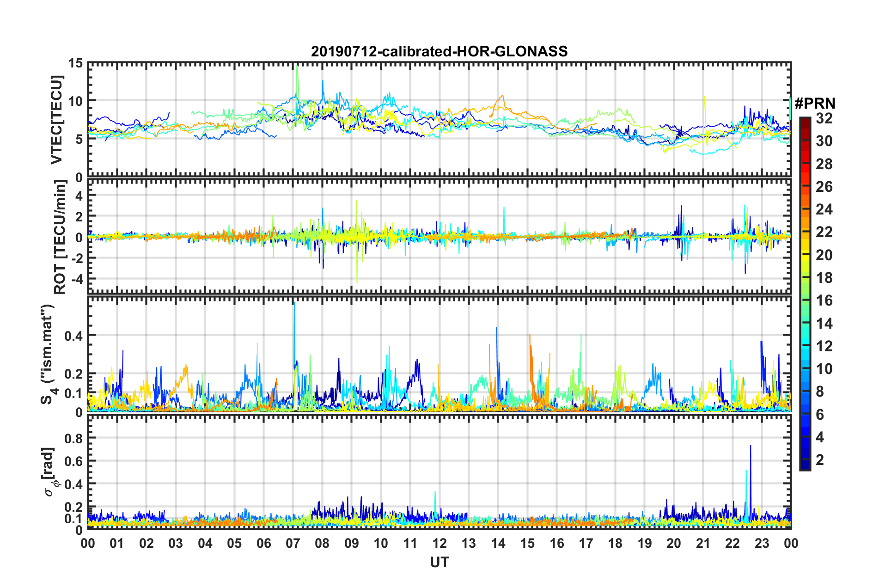
Task: Click the S4 ("ism.mat") axis label
Action: tap(48, 354)
